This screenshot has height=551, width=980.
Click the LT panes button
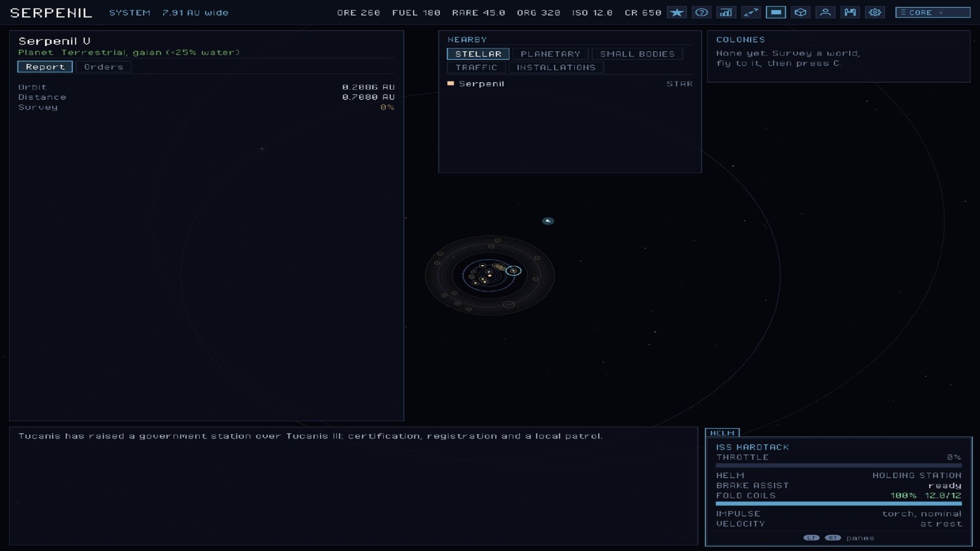click(811, 538)
